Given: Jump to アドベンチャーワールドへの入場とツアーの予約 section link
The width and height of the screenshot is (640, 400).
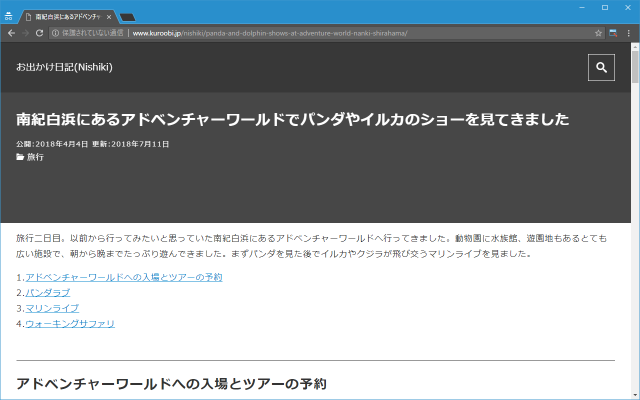Looking at the screenshot, I should point(124,277).
